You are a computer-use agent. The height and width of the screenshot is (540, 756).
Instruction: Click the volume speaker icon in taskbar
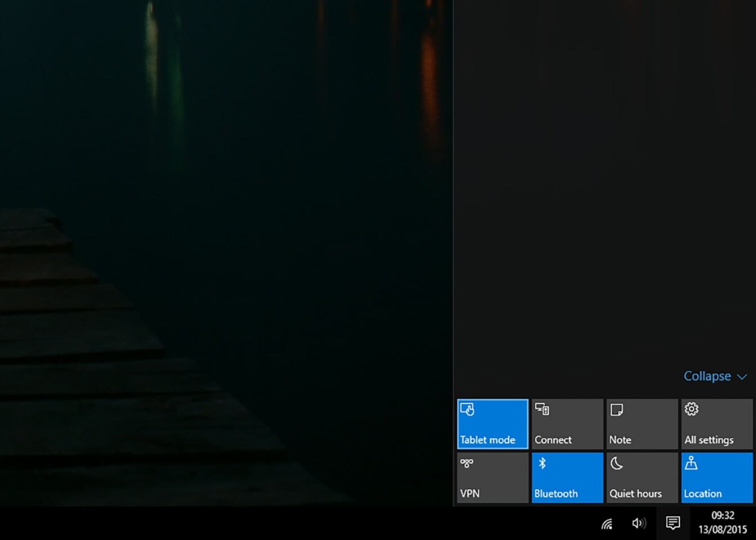point(639,523)
